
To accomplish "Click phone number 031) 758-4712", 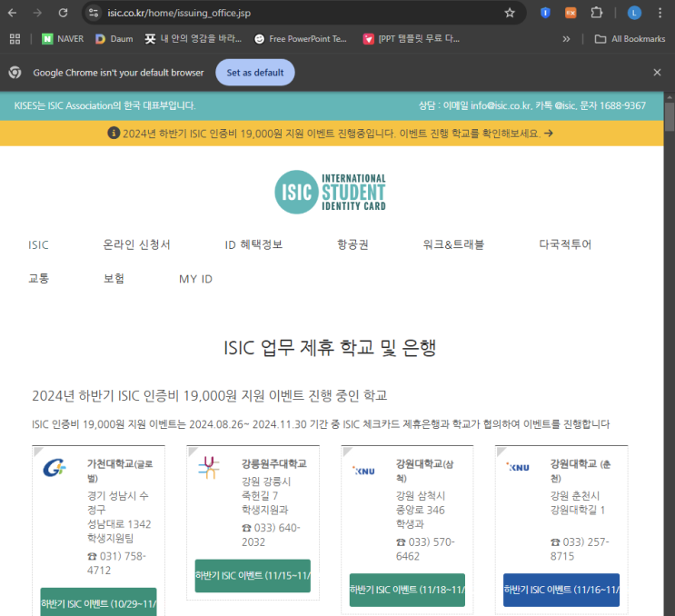I will click(116, 563).
